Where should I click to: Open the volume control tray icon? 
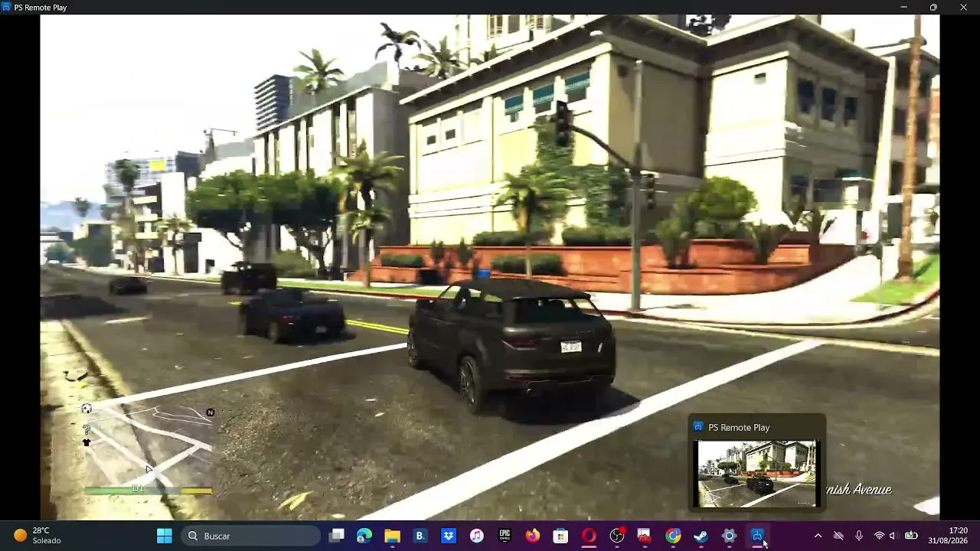tap(893, 536)
